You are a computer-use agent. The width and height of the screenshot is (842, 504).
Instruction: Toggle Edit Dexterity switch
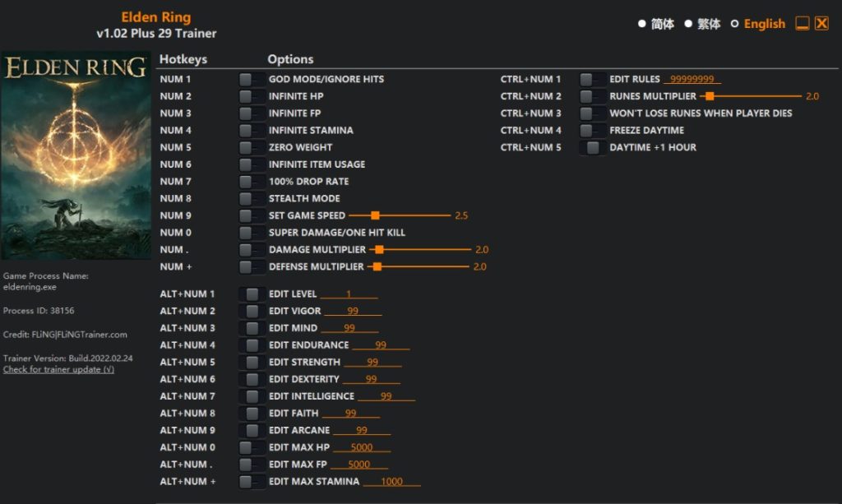(x=252, y=380)
